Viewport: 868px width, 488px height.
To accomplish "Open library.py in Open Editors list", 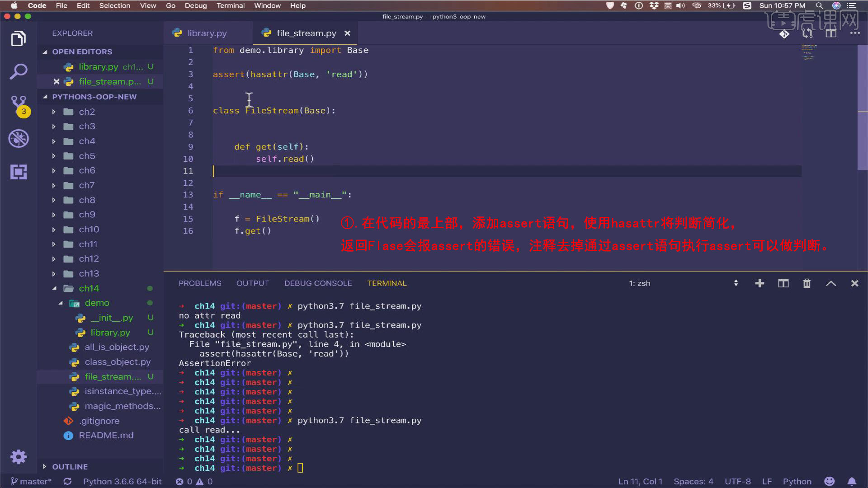I will click(100, 67).
